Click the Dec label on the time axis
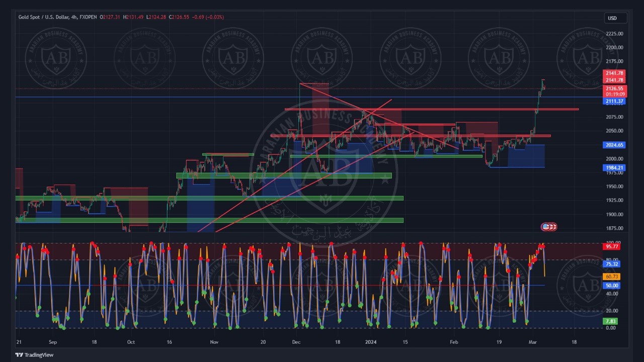 (296, 342)
